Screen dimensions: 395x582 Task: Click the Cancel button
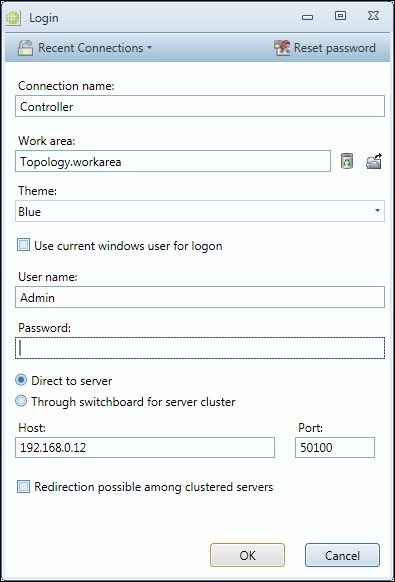[x=342, y=555]
